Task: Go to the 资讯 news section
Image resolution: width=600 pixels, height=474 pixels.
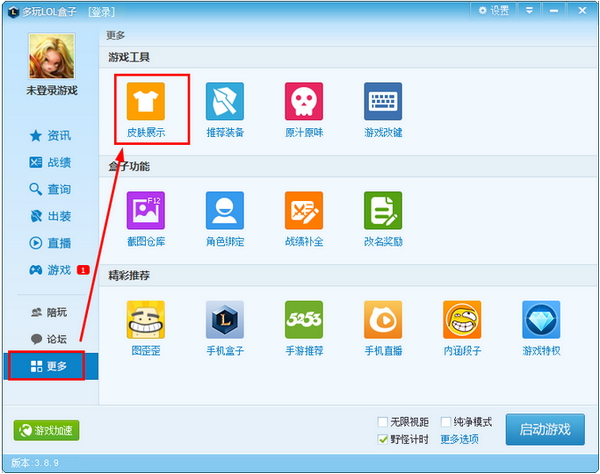Action: pyautogui.click(x=50, y=135)
